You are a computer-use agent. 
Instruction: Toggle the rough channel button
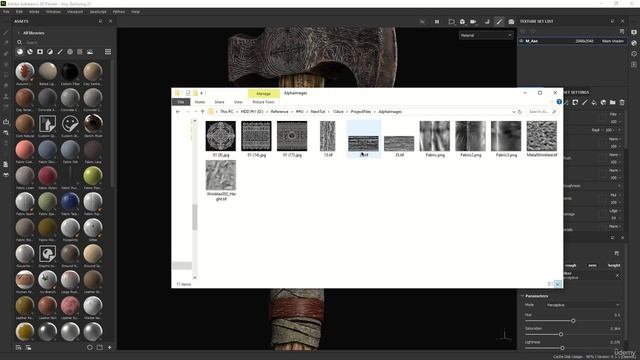coord(570,265)
